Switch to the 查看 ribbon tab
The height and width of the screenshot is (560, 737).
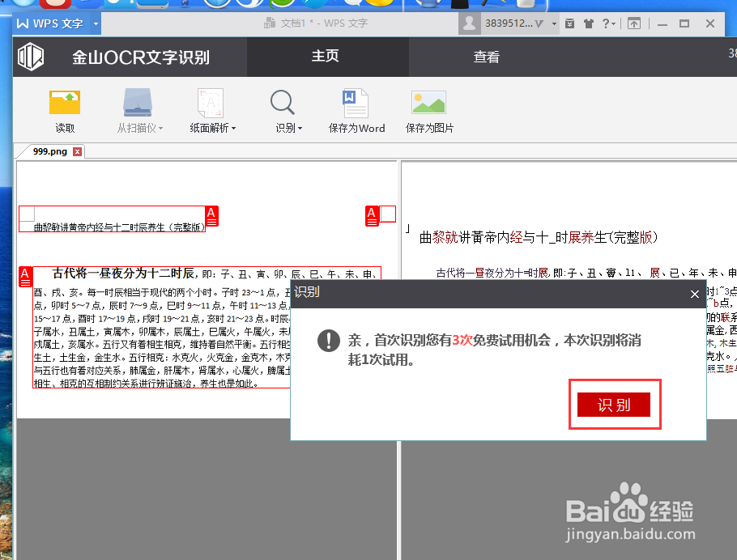coord(486,57)
